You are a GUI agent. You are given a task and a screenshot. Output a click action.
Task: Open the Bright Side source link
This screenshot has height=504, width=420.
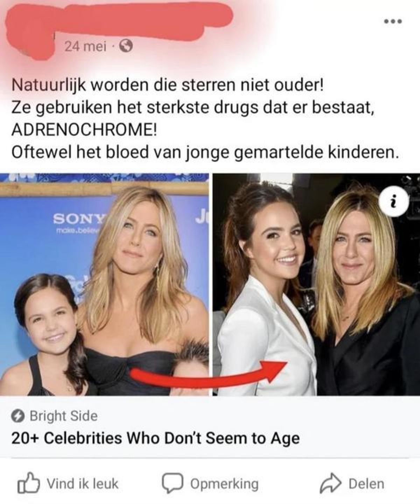[x=64, y=416]
